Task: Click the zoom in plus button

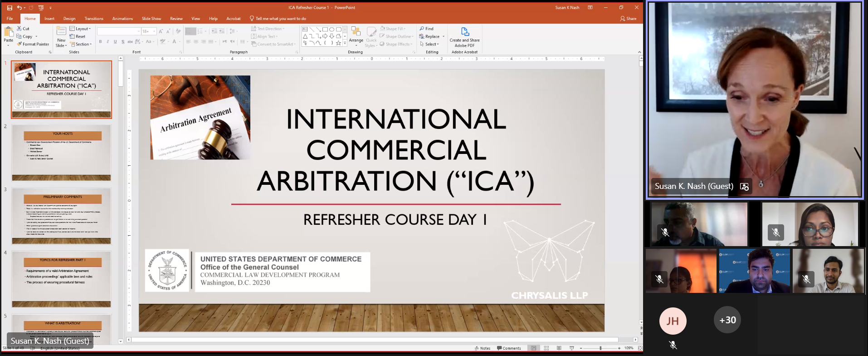Action: (x=619, y=348)
